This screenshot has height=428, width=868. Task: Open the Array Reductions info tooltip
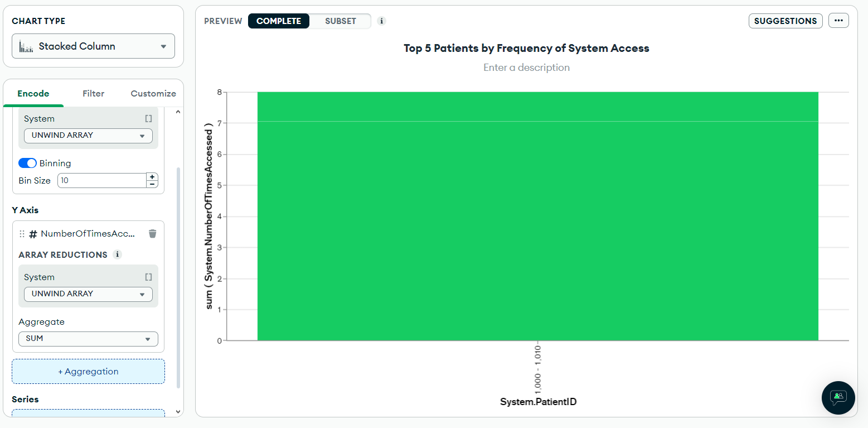(118, 254)
